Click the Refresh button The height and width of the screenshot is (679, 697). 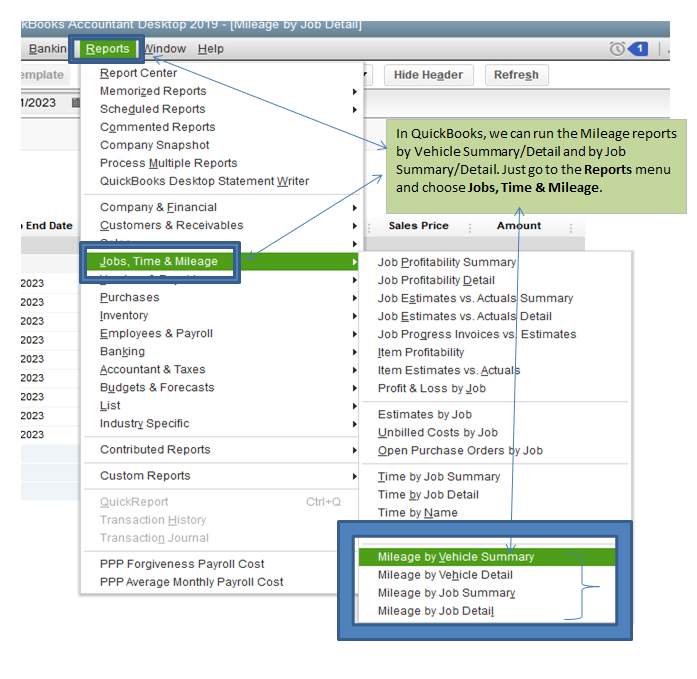click(x=517, y=75)
